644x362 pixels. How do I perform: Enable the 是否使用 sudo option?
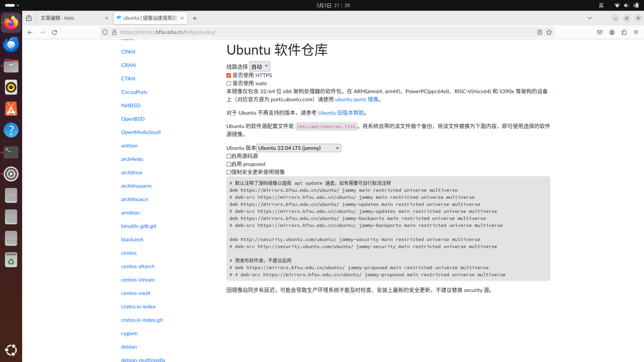(228, 83)
